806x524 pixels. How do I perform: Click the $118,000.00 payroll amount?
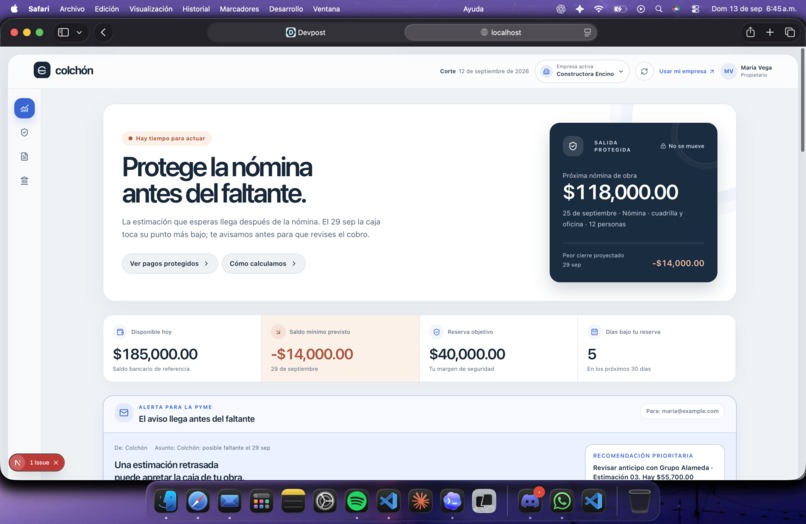click(x=620, y=192)
